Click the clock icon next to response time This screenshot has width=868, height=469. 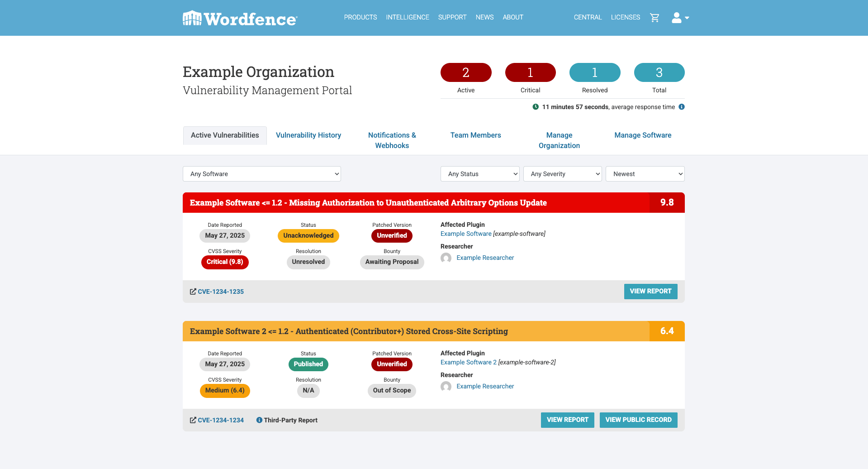click(x=536, y=107)
